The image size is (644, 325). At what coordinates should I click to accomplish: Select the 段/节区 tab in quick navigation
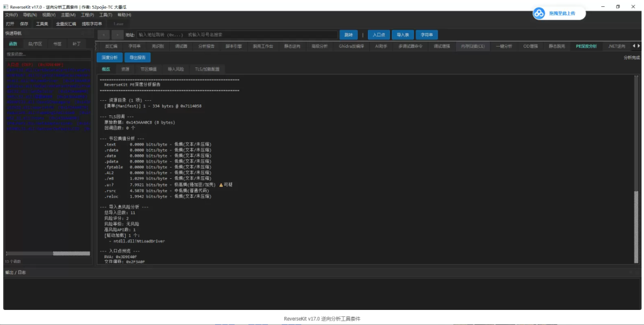click(35, 44)
